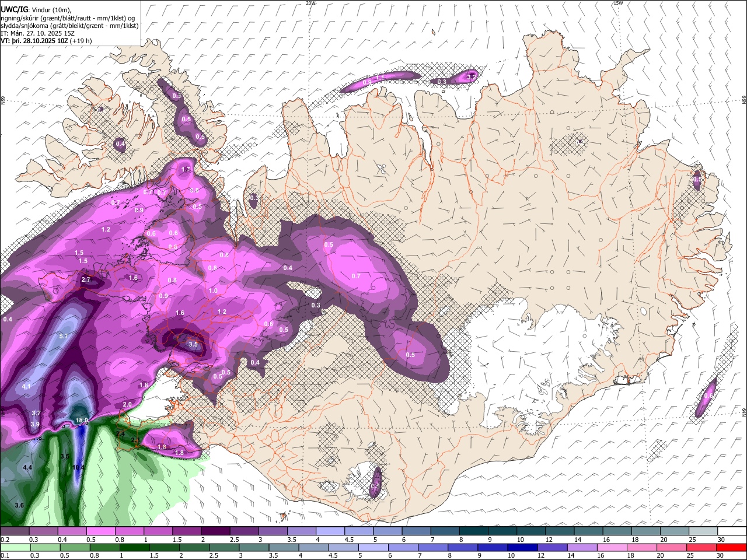Click the '0.1' label on the lower legend scale
This screenshot has height=560, width=747.
point(5,556)
